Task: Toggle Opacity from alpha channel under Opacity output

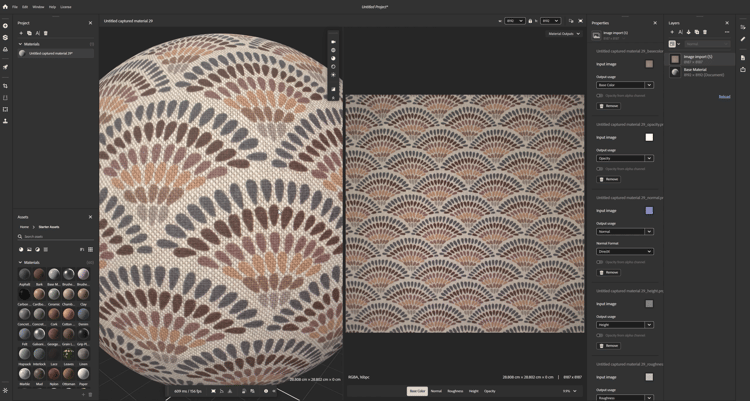Action: pos(599,169)
